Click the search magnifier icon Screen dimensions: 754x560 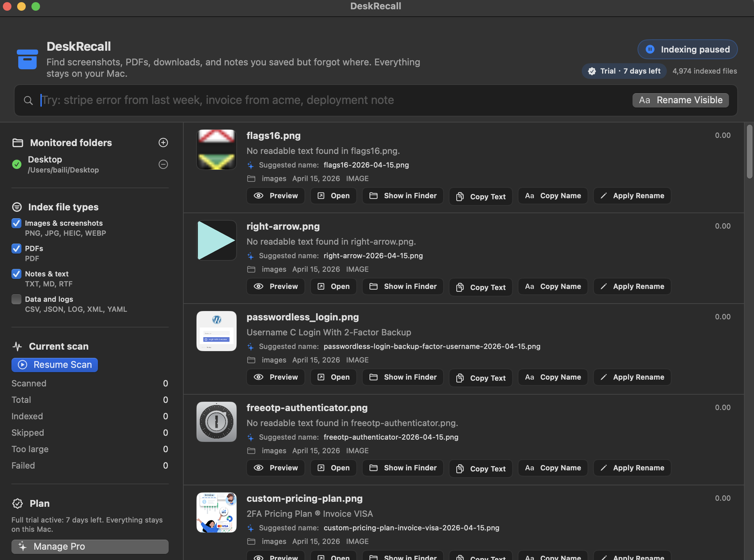(28, 100)
